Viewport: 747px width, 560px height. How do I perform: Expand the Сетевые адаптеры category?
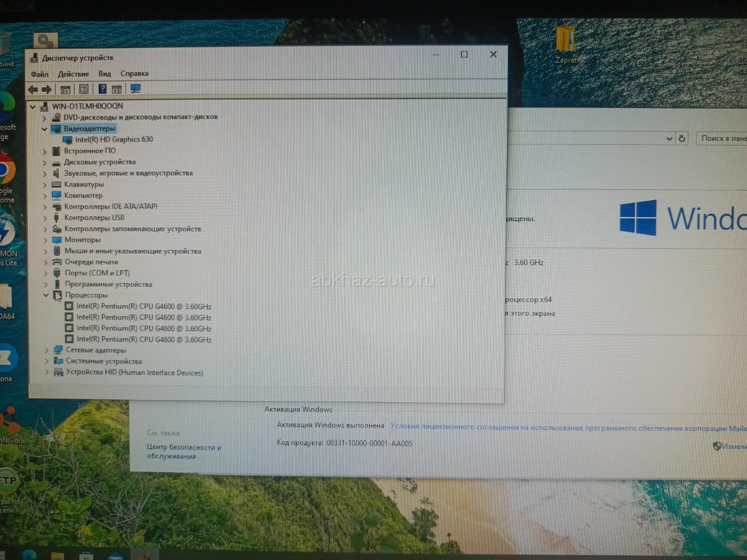(x=47, y=351)
